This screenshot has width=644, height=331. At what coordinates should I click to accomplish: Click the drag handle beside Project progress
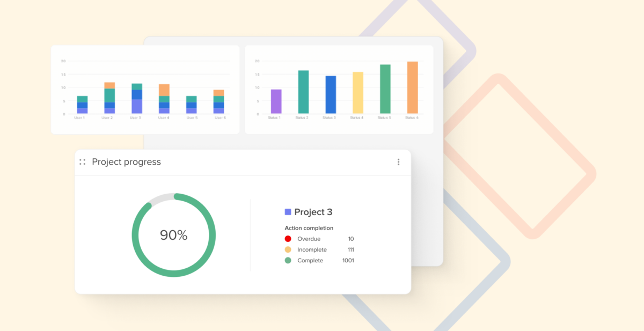click(x=82, y=161)
